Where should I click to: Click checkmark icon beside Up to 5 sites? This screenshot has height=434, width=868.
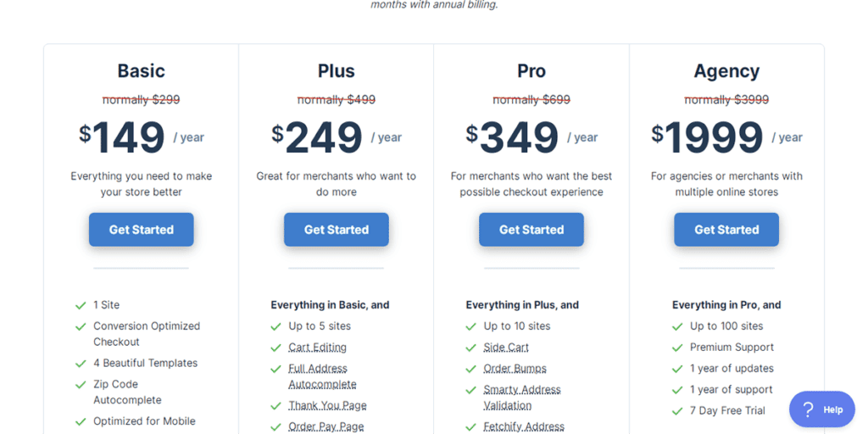click(x=275, y=326)
